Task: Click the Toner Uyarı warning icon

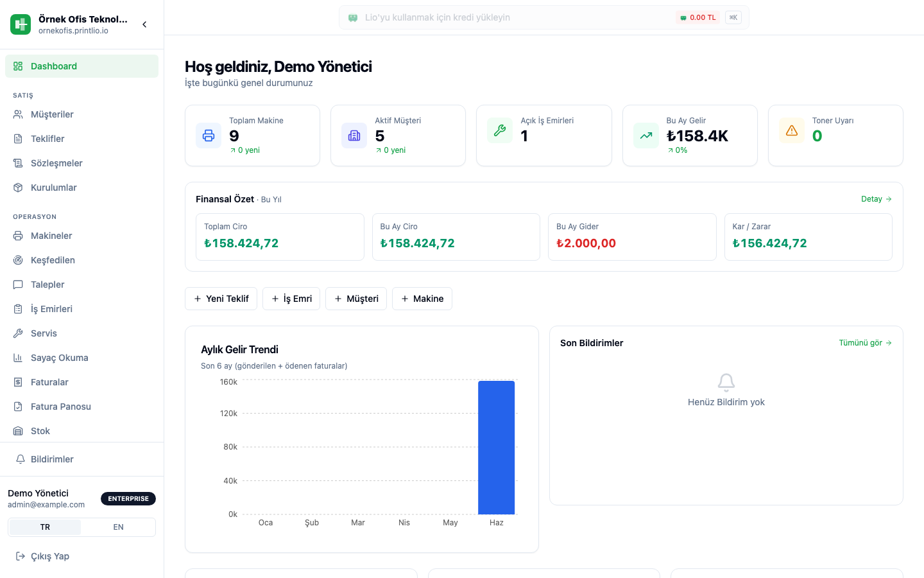Action: pyautogui.click(x=792, y=130)
